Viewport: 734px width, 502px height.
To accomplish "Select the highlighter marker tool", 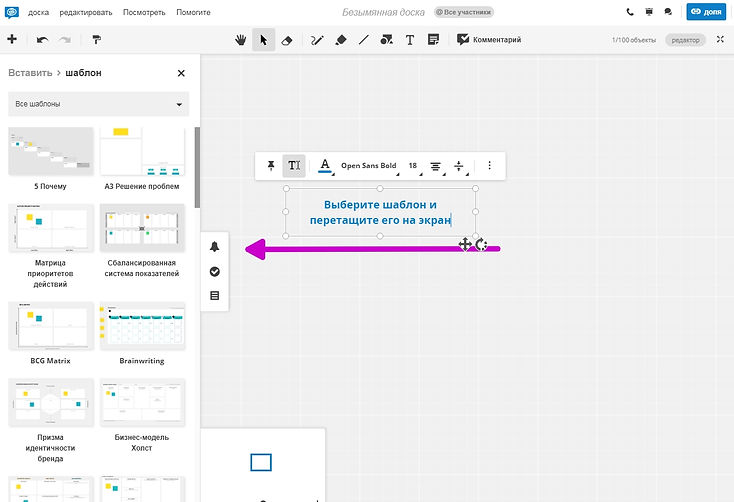I will click(x=341, y=40).
